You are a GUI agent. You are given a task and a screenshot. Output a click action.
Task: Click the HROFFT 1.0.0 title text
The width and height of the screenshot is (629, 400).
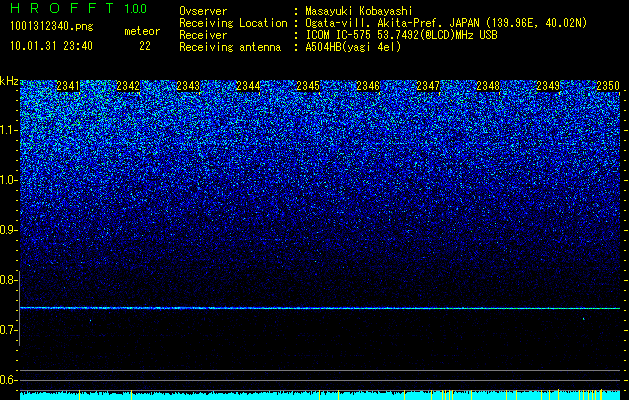tap(79, 8)
